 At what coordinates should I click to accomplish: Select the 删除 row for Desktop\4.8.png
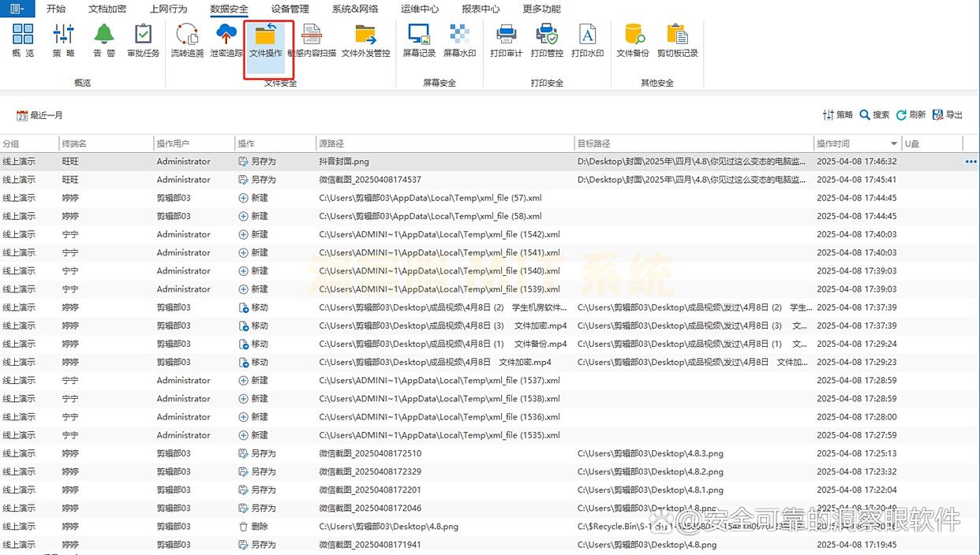point(490,527)
